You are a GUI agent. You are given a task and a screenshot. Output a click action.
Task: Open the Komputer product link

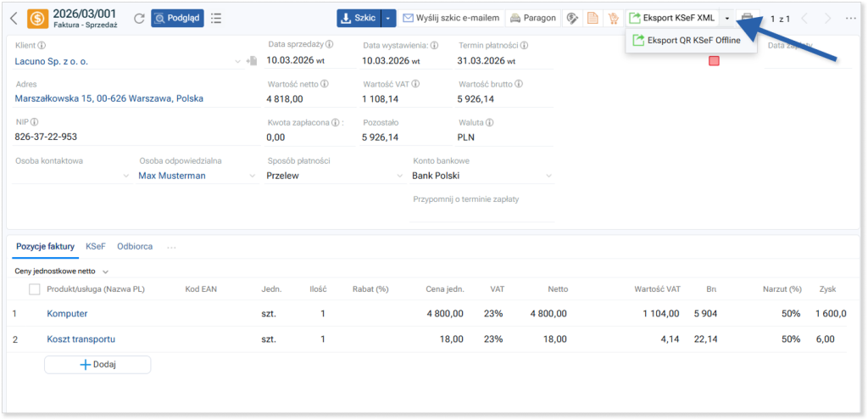tap(67, 314)
